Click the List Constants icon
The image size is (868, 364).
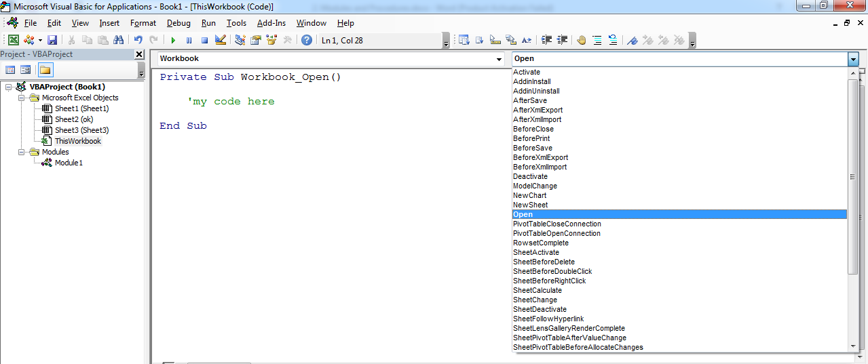[480, 40]
